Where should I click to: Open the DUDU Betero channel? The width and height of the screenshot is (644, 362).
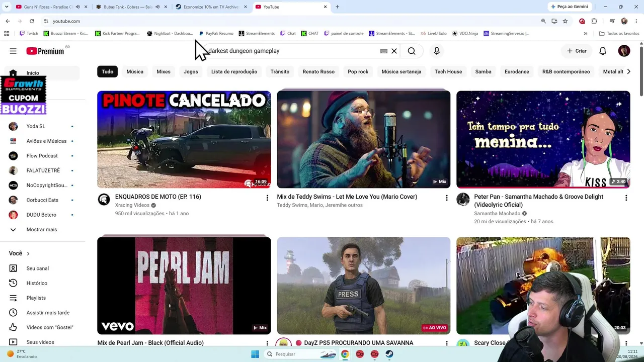coord(42,215)
